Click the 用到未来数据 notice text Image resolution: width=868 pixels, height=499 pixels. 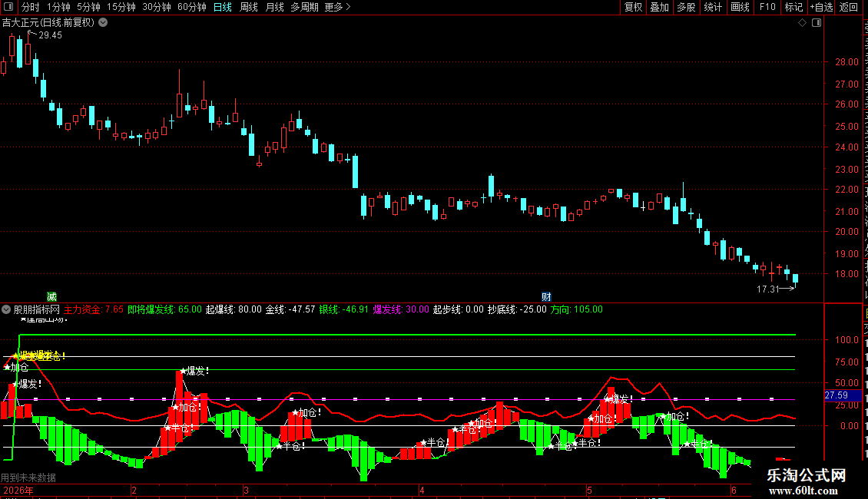point(28,478)
